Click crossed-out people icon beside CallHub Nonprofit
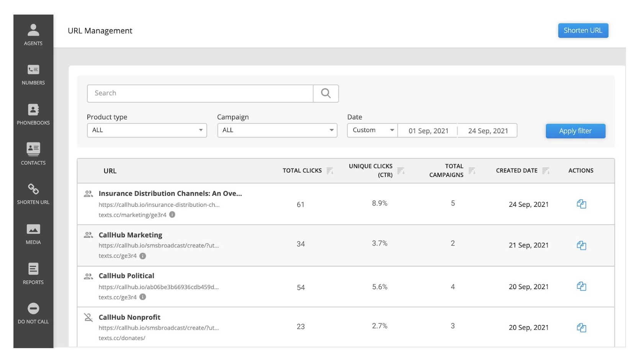 point(88,317)
